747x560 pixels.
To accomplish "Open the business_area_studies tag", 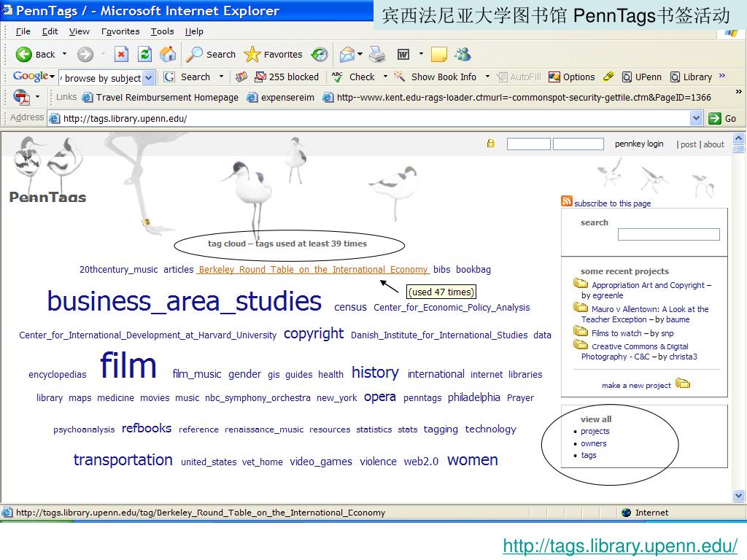I will 185,301.
